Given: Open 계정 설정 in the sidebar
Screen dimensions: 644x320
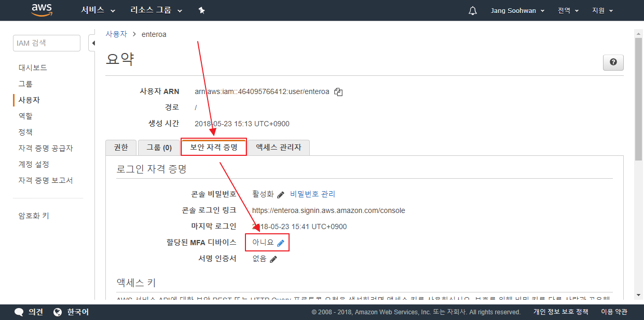Looking at the screenshot, I should coord(34,164).
